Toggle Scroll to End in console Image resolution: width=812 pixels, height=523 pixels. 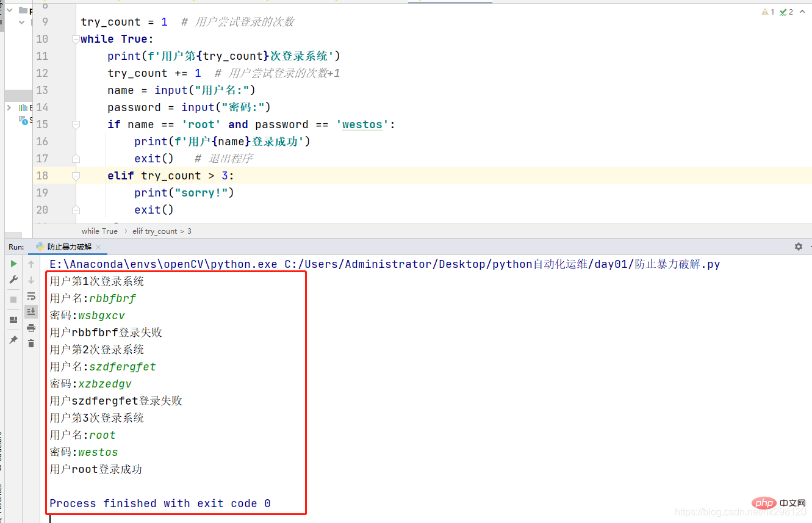(31, 312)
